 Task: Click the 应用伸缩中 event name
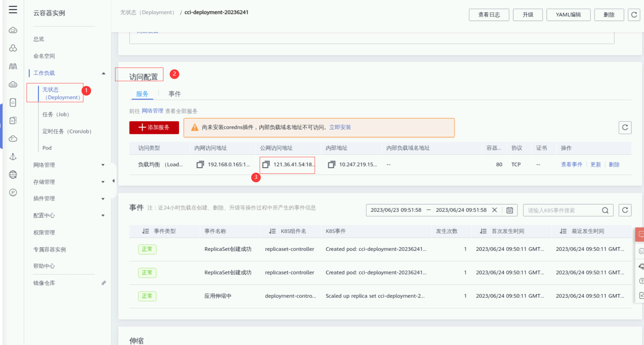pyautogui.click(x=218, y=296)
